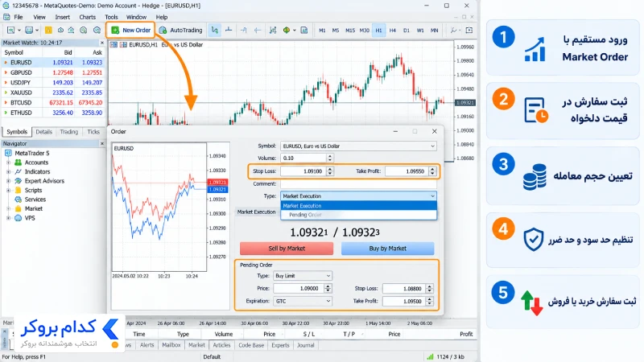
Task: Switch to the Ticks tab
Action: click(93, 132)
